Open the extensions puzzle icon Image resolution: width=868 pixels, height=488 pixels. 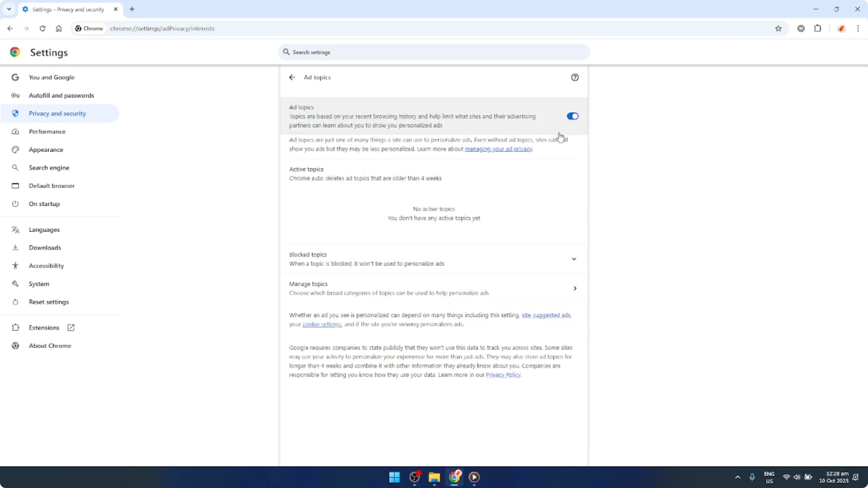(818, 29)
